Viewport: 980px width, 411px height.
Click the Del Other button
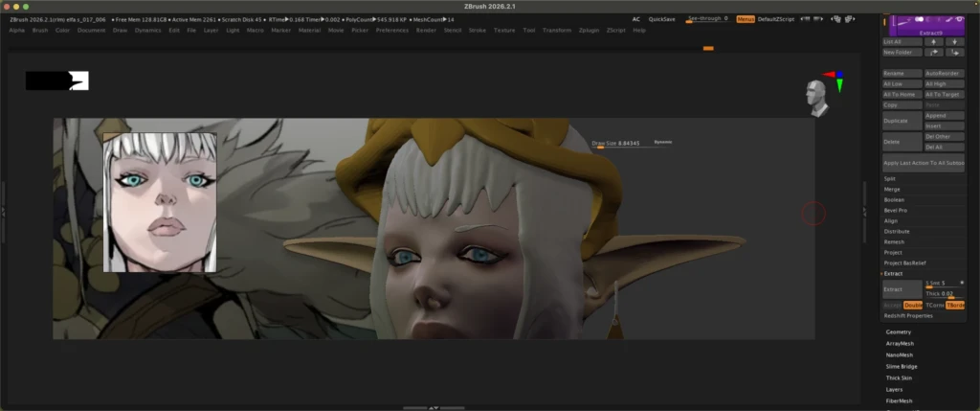click(x=945, y=136)
